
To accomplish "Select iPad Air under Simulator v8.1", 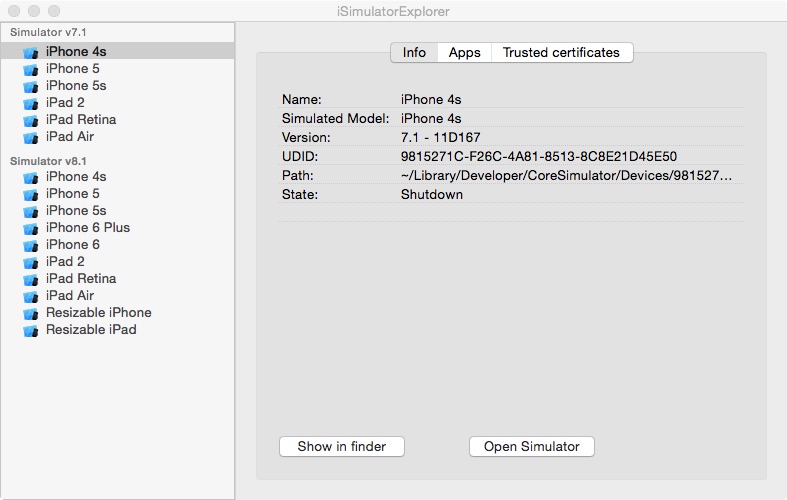I will (117, 296).
